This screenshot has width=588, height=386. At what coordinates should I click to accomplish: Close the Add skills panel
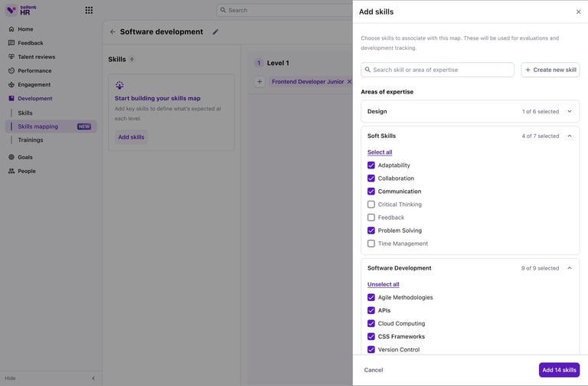pos(578,11)
